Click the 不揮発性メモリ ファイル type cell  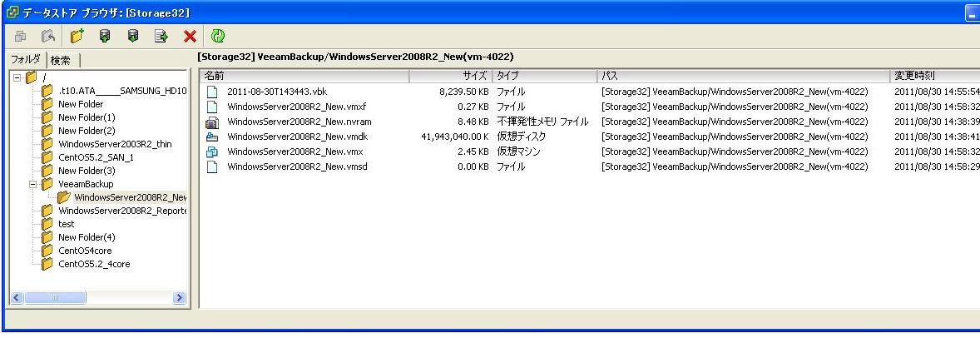[542, 122]
